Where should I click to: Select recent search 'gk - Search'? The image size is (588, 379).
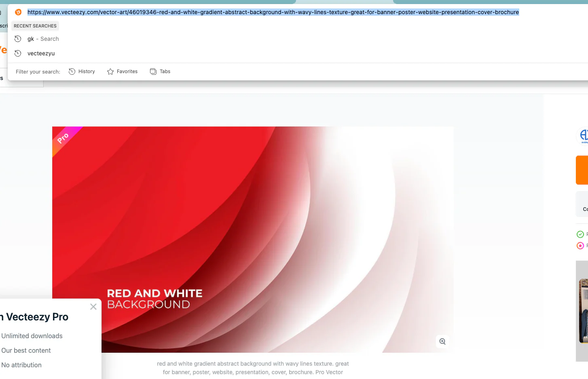43,39
